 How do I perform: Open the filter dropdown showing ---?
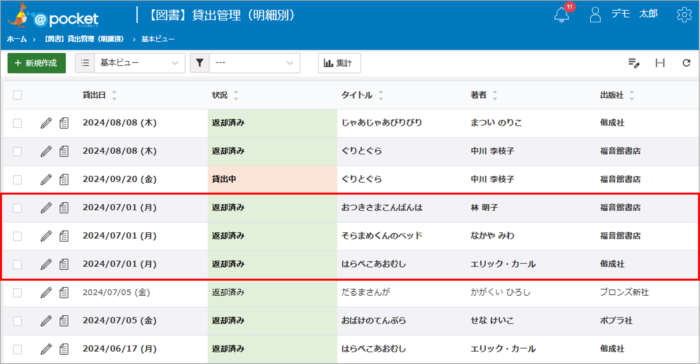click(x=254, y=63)
